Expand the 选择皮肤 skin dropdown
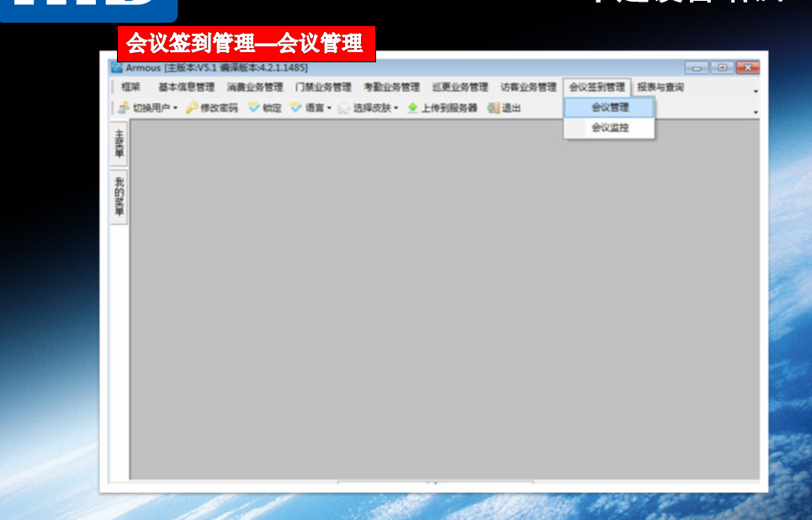 point(395,109)
